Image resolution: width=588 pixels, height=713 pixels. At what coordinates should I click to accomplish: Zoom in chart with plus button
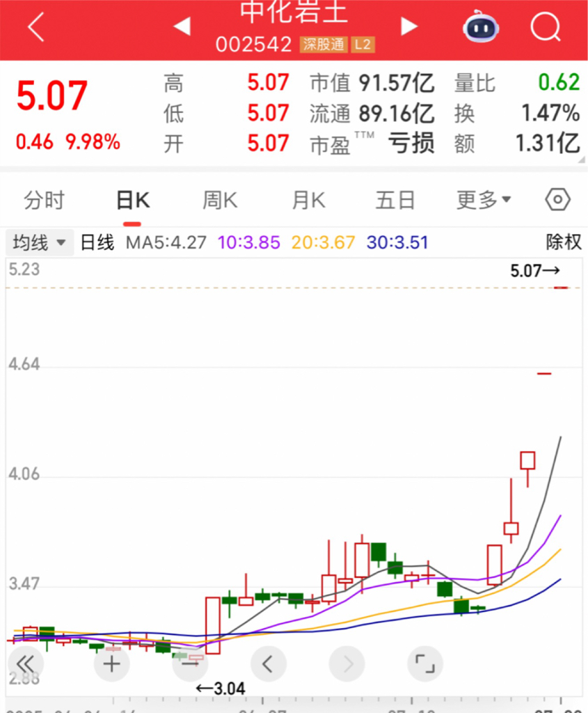click(112, 664)
